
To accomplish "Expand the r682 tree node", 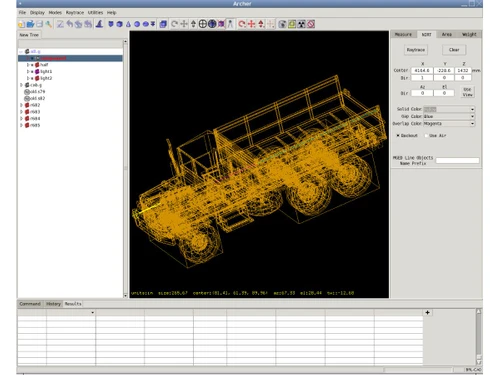I will pyautogui.click(x=21, y=105).
